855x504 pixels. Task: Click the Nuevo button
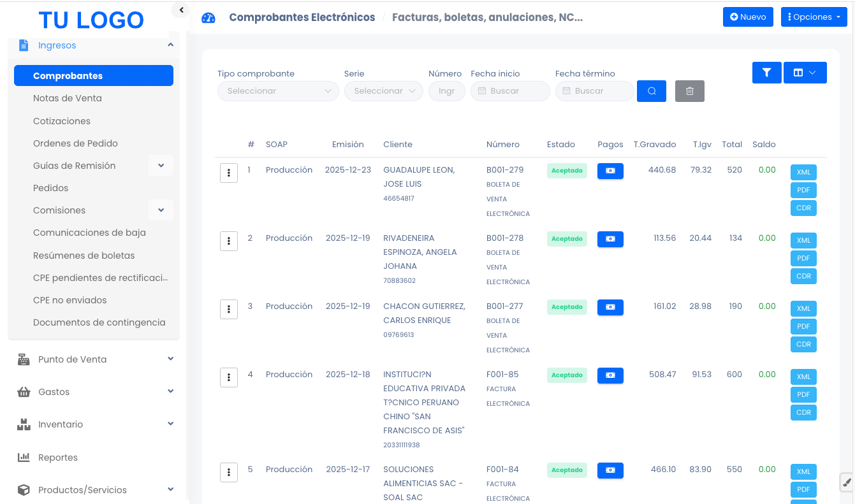748,17
